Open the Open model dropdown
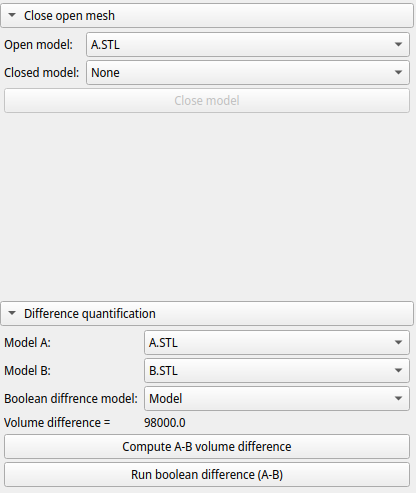 coord(248,44)
